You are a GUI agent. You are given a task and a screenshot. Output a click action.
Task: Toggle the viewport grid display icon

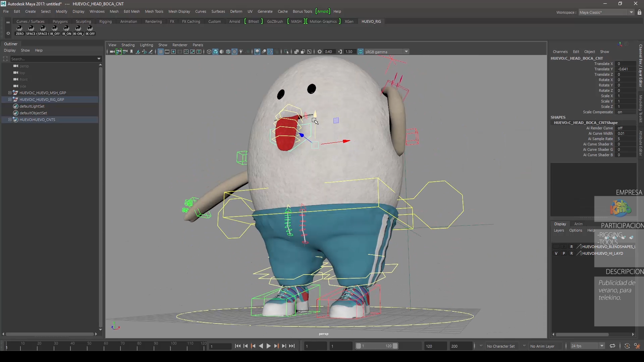tap(161, 52)
